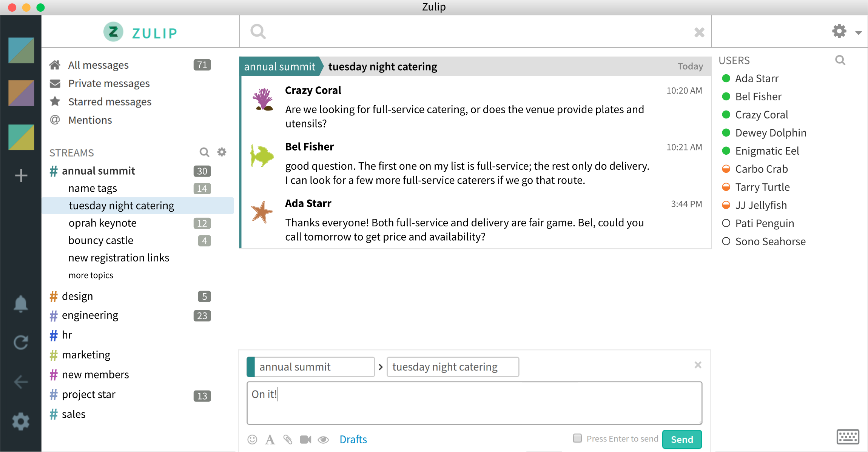
Task: Show keyboard shortcuts with the keyboard icon
Action: pos(848,436)
